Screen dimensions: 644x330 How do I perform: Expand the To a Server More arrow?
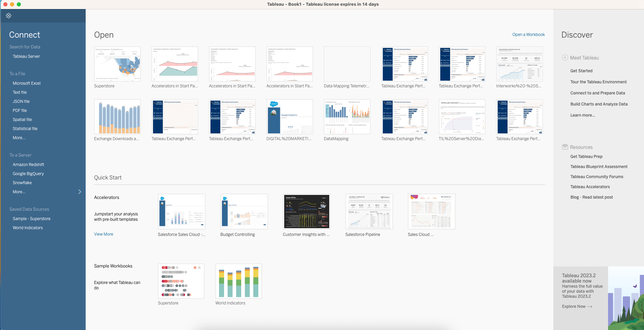(80, 192)
